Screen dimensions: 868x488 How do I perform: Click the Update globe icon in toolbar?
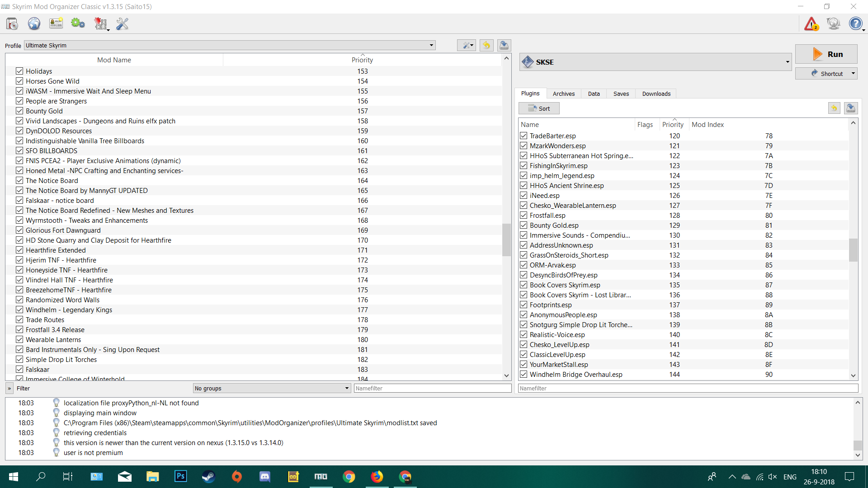[x=833, y=23]
